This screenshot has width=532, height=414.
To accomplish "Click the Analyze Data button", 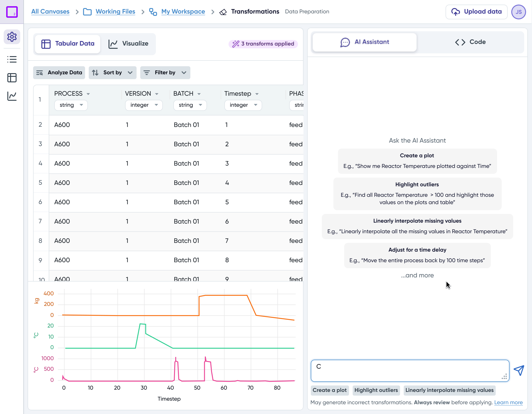I will coord(59,73).
